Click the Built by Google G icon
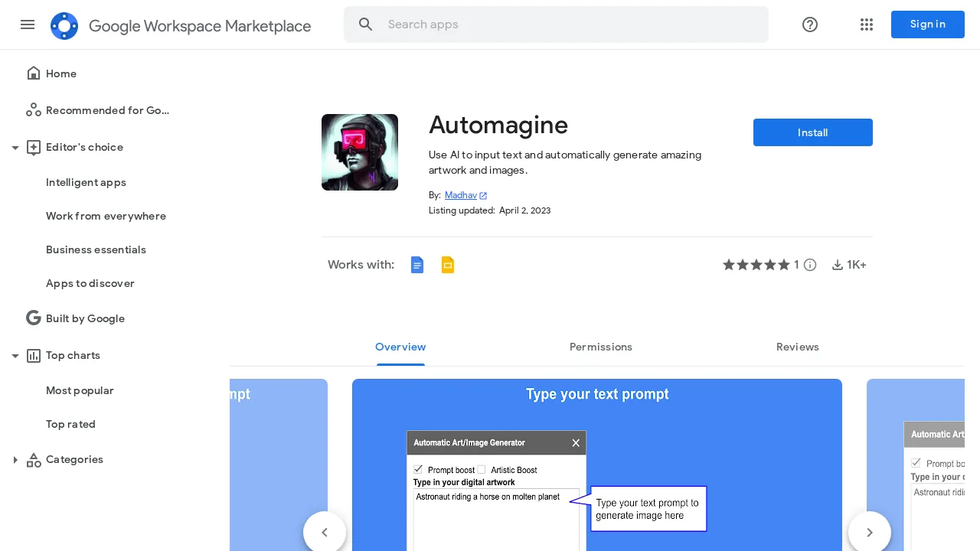980x551 pixels. point(34,318)
